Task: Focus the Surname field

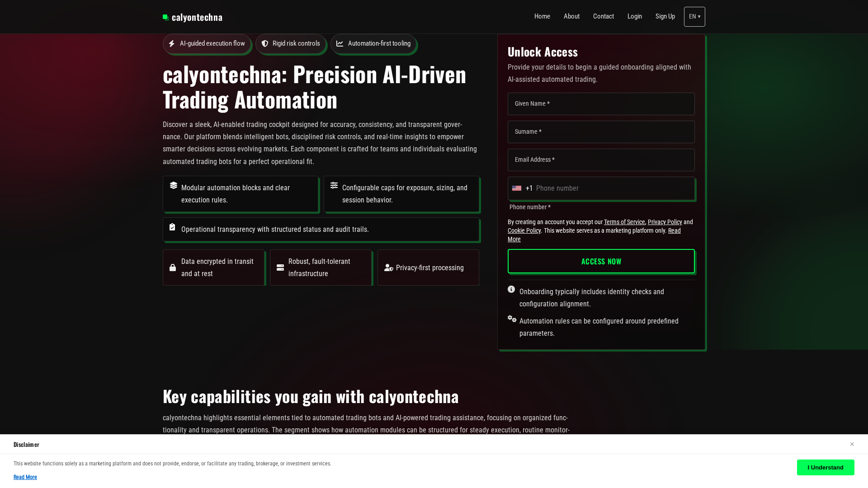Action: (x=601, y=132)
